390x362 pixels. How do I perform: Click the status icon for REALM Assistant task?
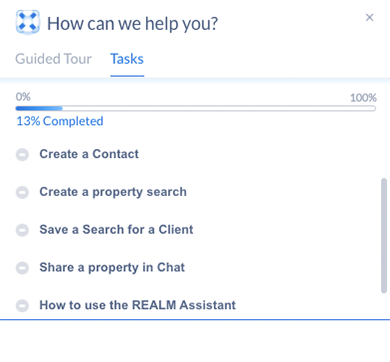tap(22, 305)
